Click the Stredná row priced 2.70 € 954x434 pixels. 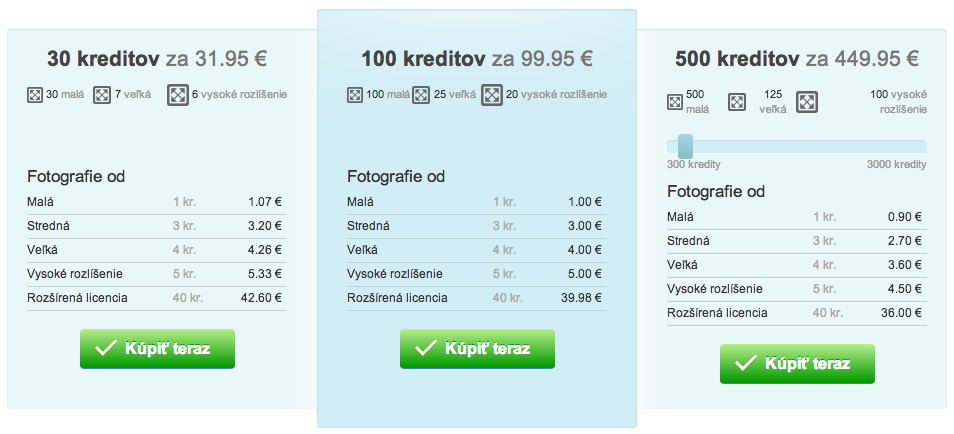click(797, 241)
